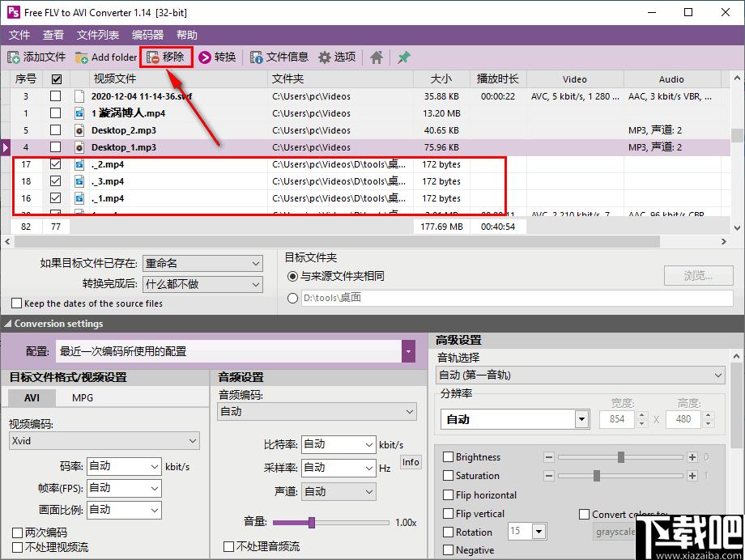Collapse the Conversion settings panel

(x=7, y=324)
